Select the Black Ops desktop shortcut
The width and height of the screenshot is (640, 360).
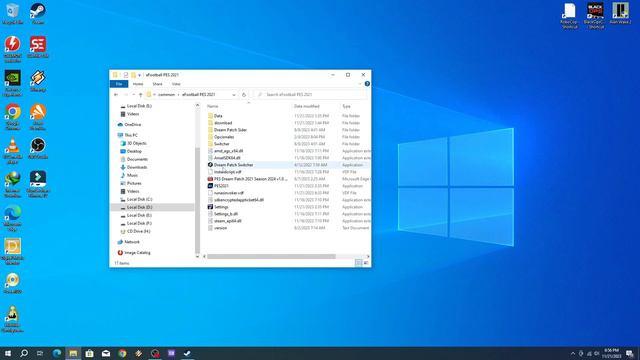[595, 16]
